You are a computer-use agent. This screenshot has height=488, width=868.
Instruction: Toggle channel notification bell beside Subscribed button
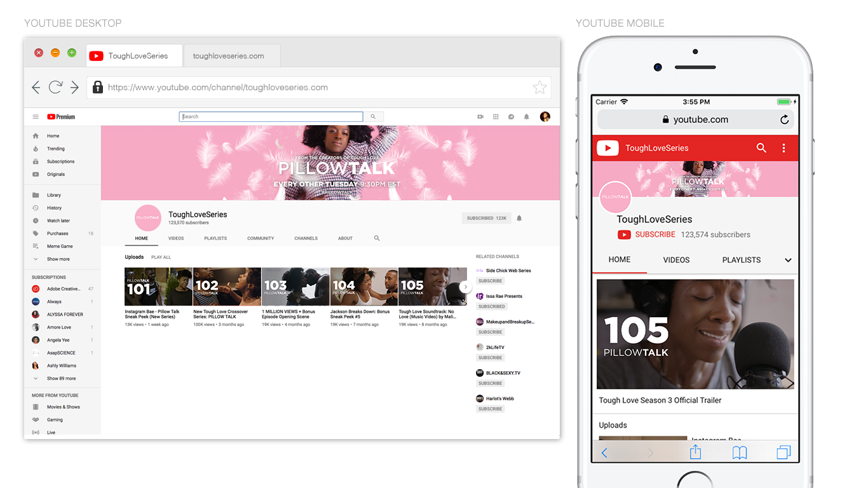tap(519, 218)
